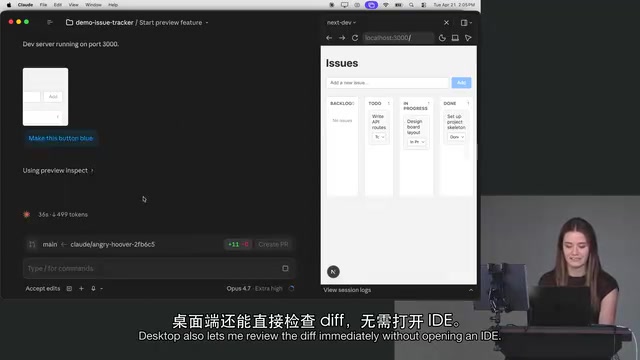The width and height of the screenshot is (640, 360).
Task: Click the 'Dev server running on port 3000' text
Action: click(71, 44)
